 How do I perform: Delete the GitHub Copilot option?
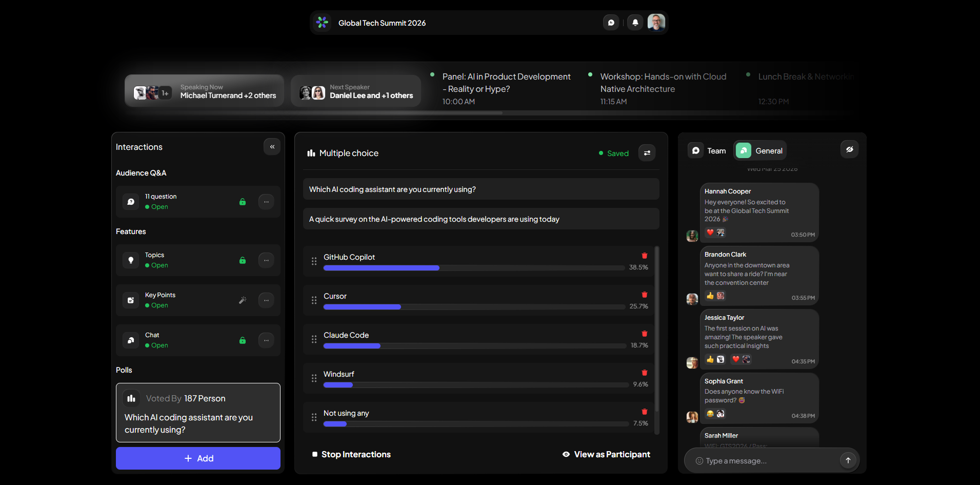pyautogui.click(x=644, y=256)
